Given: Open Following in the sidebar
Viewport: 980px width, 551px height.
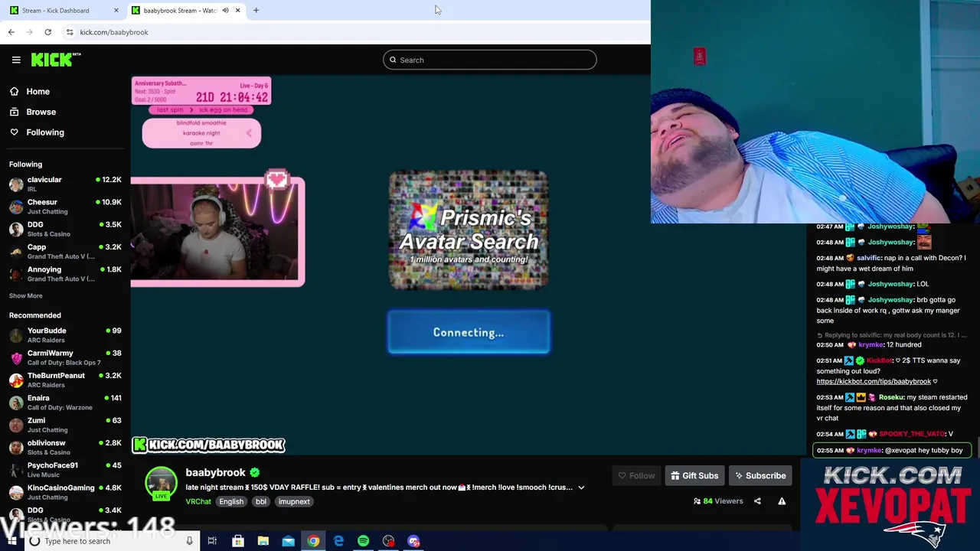Looking at the screenshot, I should click(45, 132).
